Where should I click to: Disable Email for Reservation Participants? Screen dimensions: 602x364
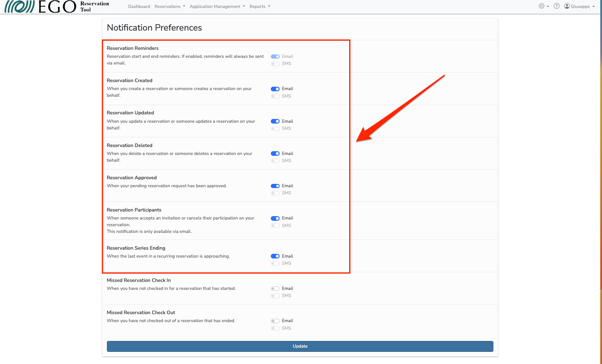275,218
